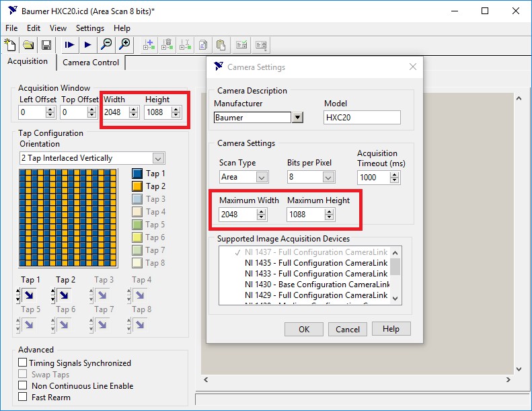Click the Maximum Height stepper arrows
Screen dimensions: 532x411
point(329,215)
